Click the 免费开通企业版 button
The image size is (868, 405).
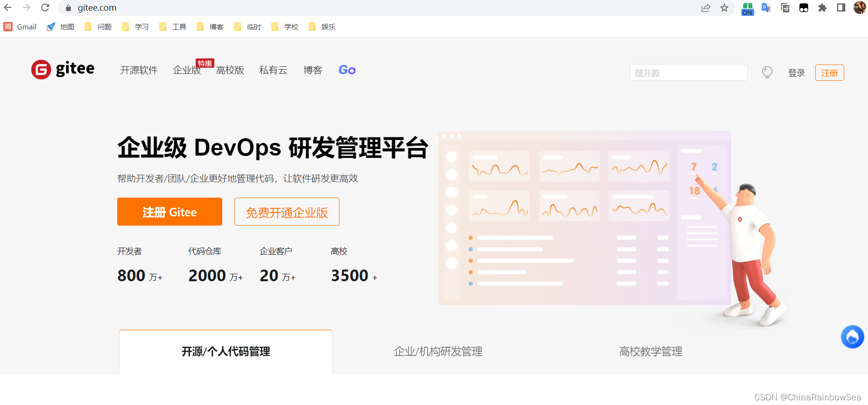point(287,212)
